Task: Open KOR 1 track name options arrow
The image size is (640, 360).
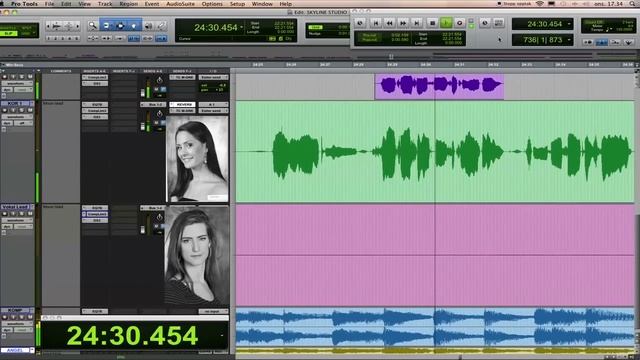Action: click(31, 104)
